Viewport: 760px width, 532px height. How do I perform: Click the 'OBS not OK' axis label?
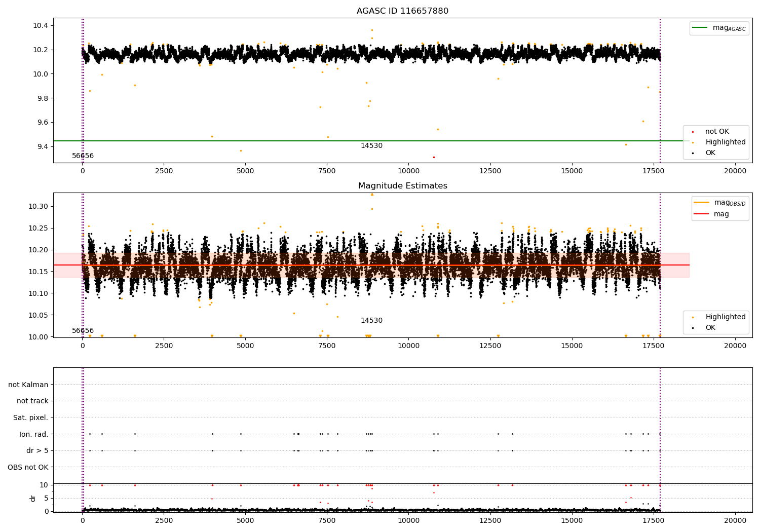(28, 467)
